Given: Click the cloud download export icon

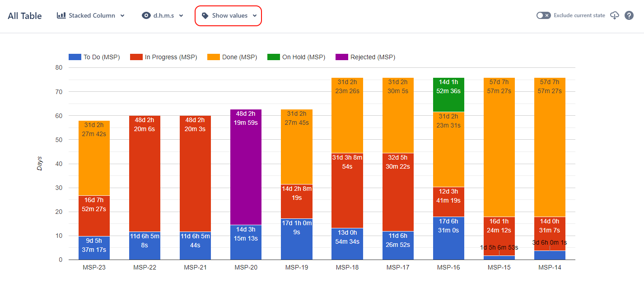Looking at the screenshot, I should click(x=614, y=15).
